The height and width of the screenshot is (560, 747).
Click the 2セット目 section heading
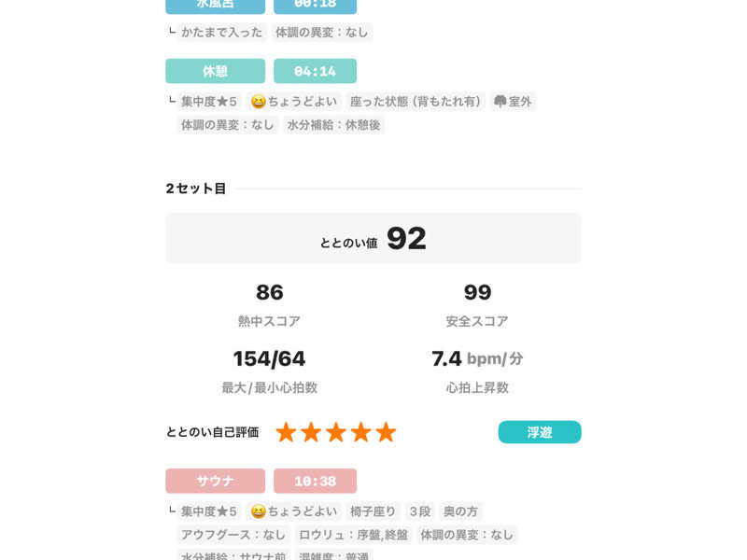196,189
